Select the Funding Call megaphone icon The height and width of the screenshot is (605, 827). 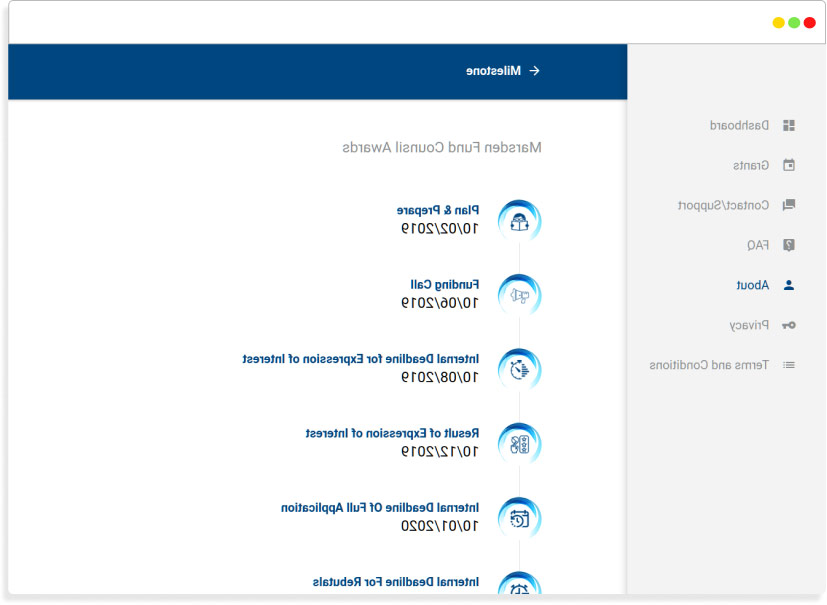[519, 295]
